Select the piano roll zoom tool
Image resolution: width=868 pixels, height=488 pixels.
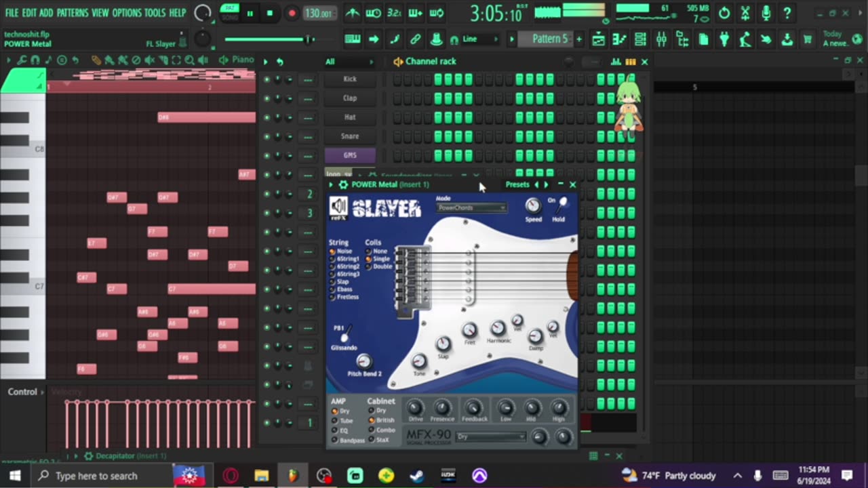(x=190, y=60)
